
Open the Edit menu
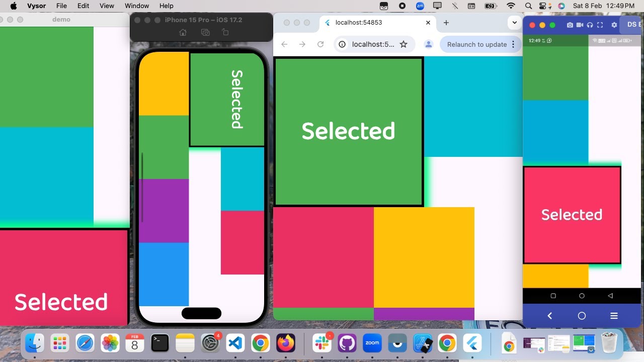[84, 6]
